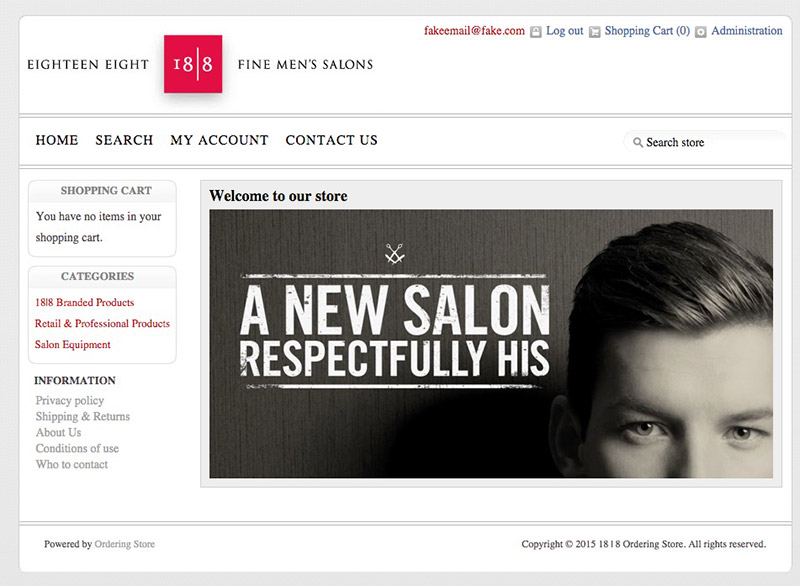Click the A New Salon banner image
The image size is (800, 586).
(x=491, y=344)
